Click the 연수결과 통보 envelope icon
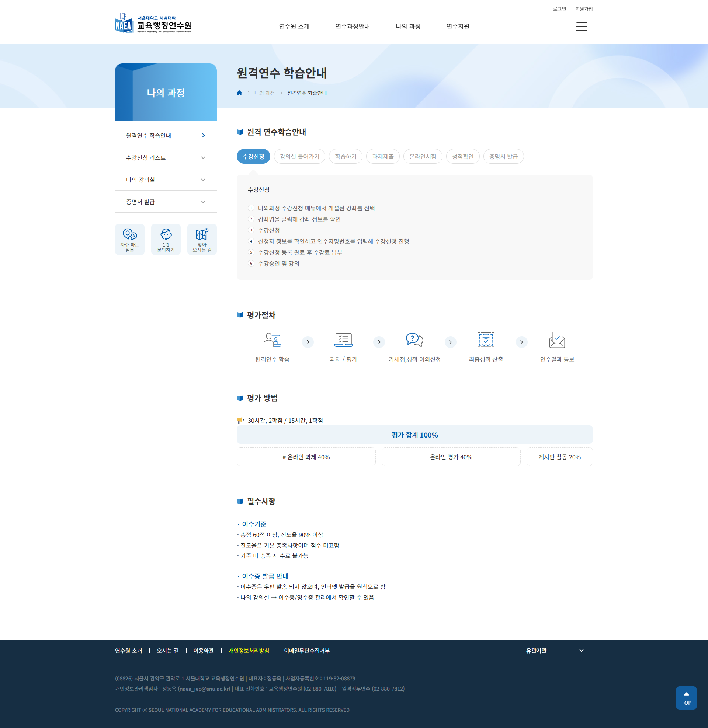 557,340
